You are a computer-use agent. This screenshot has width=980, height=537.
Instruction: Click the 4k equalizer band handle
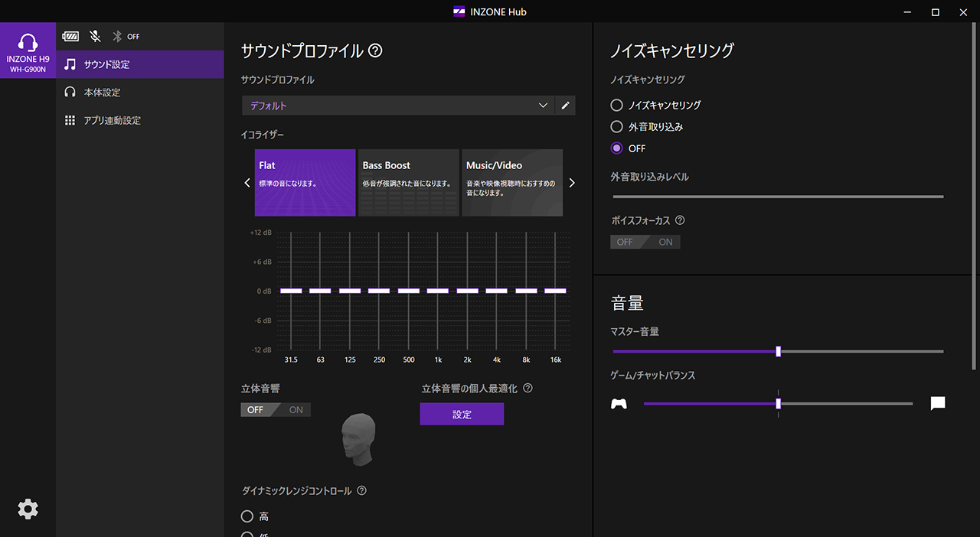tap(497, 291)
